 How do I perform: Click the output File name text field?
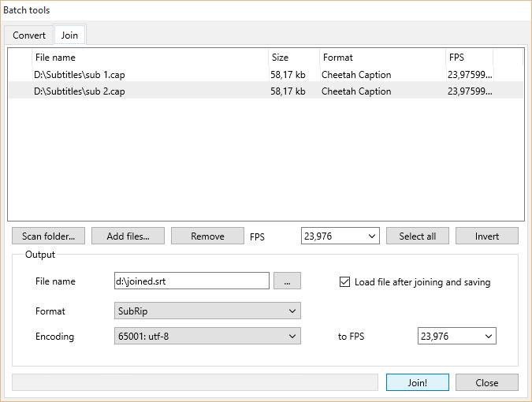(x=192, y=281)
